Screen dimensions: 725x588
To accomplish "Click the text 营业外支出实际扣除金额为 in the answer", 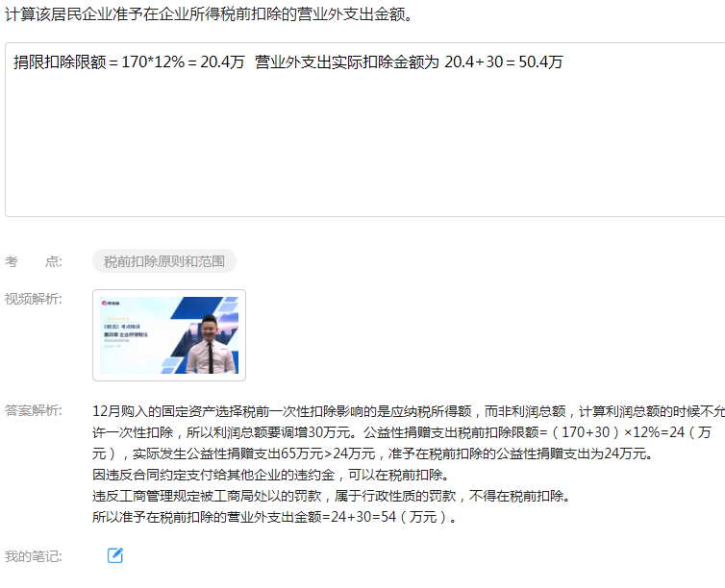I will click(x=347, y=61).
